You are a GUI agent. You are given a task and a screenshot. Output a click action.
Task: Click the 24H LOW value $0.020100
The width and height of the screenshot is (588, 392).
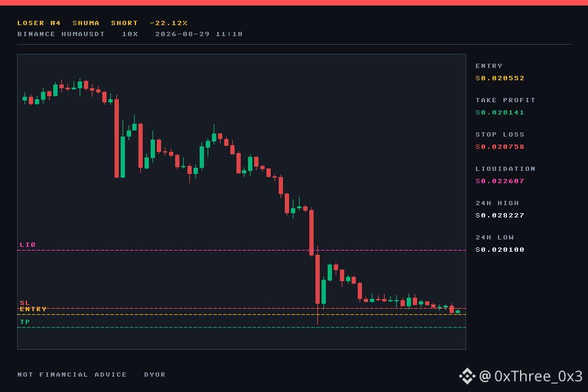click(x=500, y=249)
